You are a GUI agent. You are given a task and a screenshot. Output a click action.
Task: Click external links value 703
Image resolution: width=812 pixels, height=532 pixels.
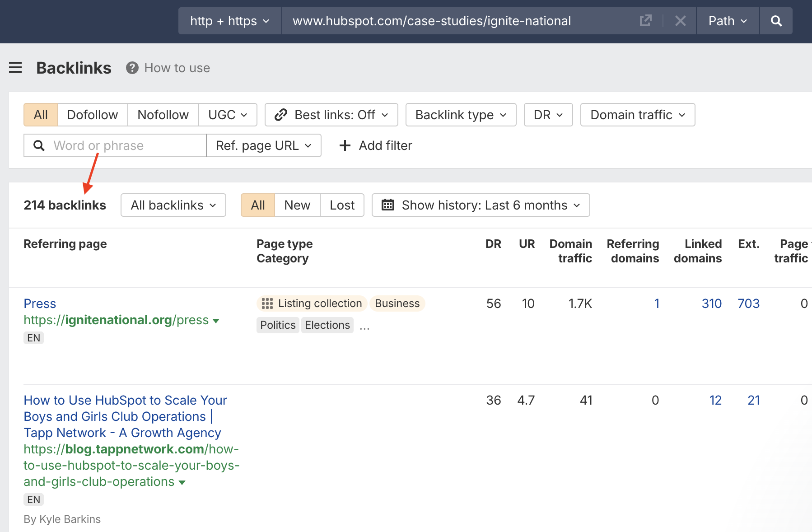click(749, 303)
